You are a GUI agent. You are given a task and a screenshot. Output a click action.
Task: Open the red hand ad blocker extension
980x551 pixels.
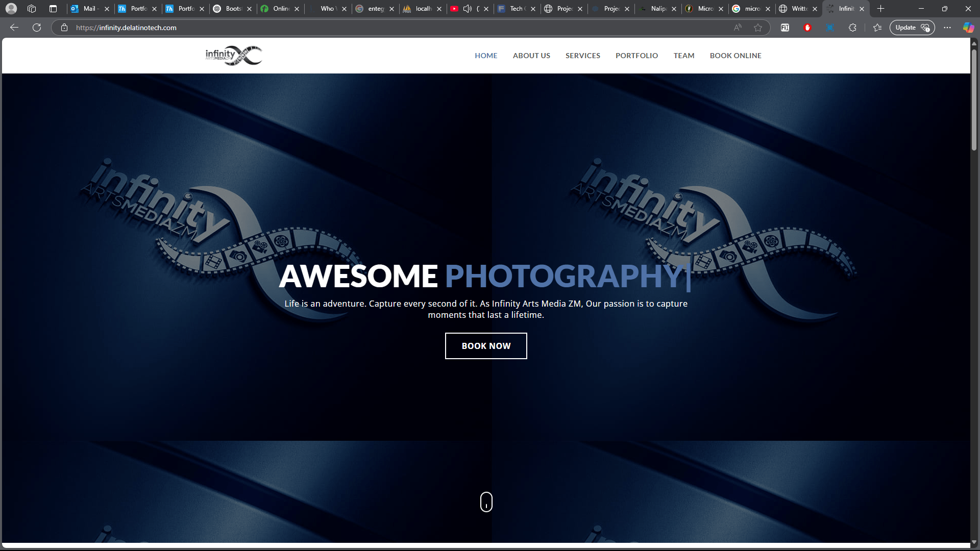pyautogui.click(x=807, y=28)
